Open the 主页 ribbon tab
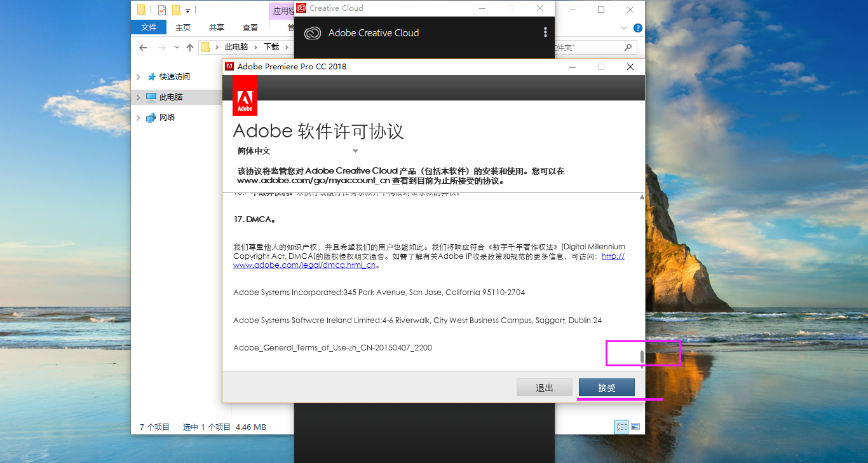This screenshot has height=463, width=868. pyautogui.click(x=183, y=27)
